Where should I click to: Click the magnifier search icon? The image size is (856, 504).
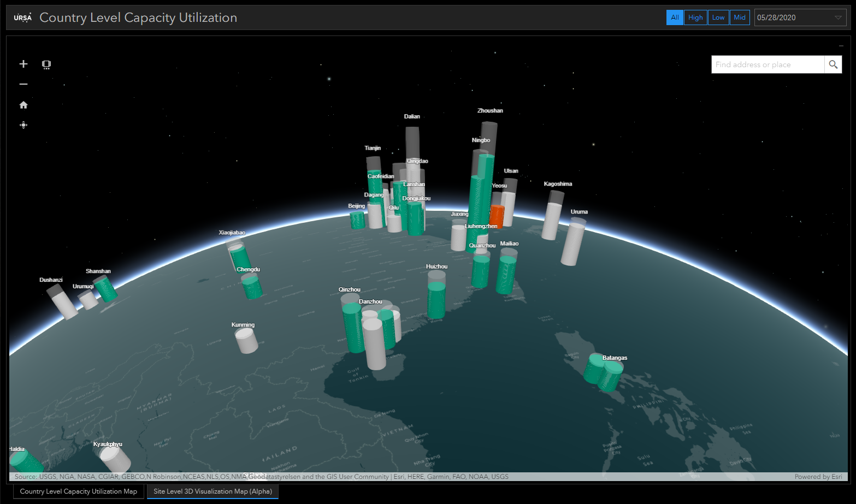(833, 64)
